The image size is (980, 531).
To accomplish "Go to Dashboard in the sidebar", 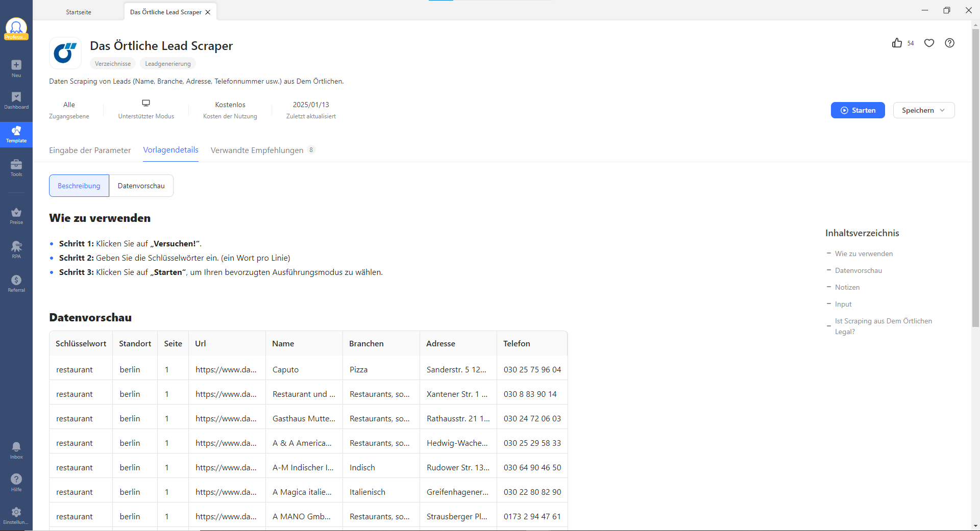I will click(16, 100).
